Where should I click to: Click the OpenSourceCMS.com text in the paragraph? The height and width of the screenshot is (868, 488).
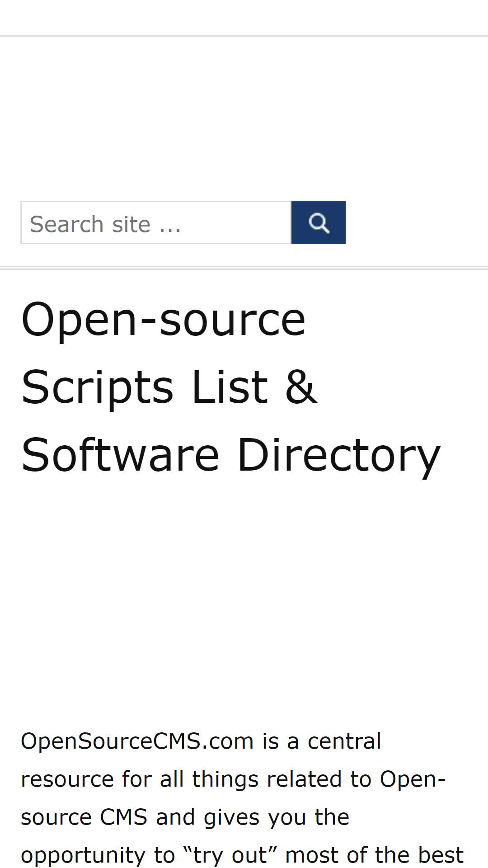[x=137, y=742]
